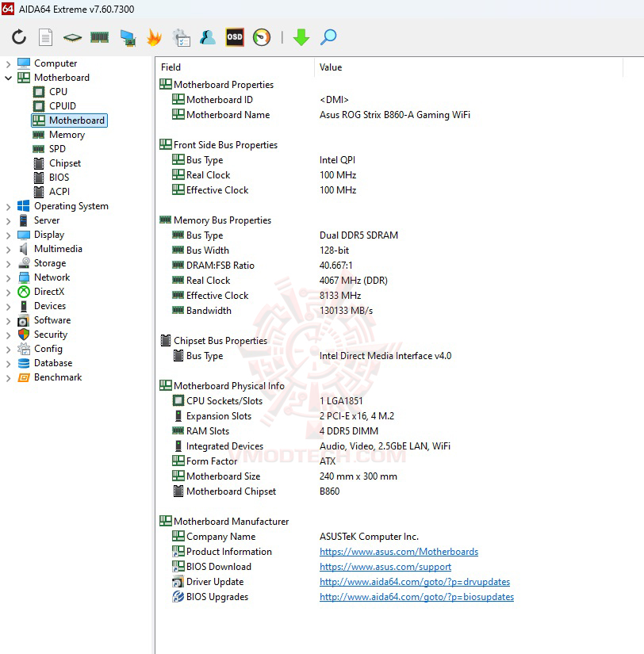
Task: Select Security in the sidebar tree
Action: pyautogui.click(x=51, y=335)
